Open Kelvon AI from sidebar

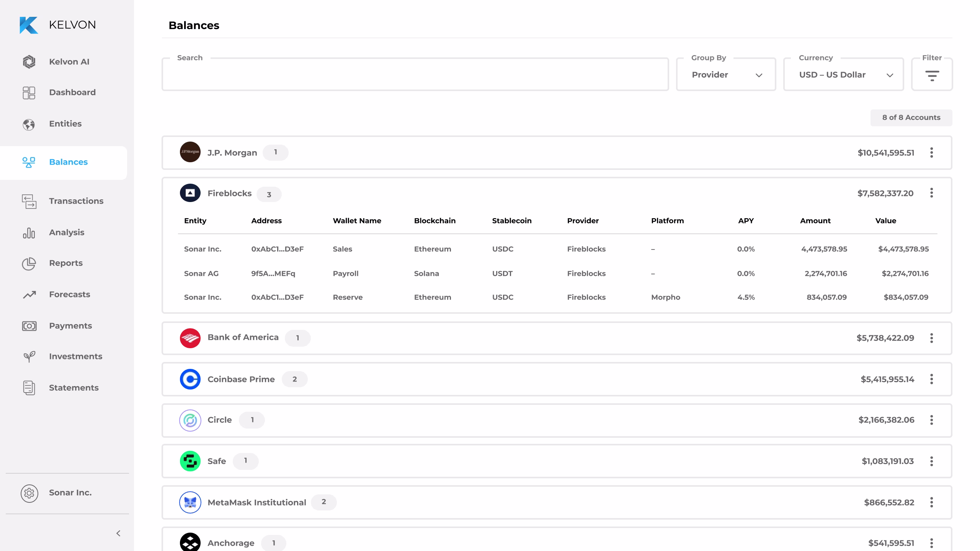tap(69, 62)
